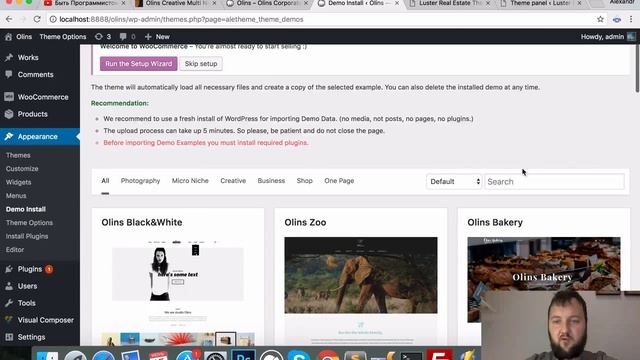
Task: Open the Install Plugins submenu
Action: click(x=27, y=236)
